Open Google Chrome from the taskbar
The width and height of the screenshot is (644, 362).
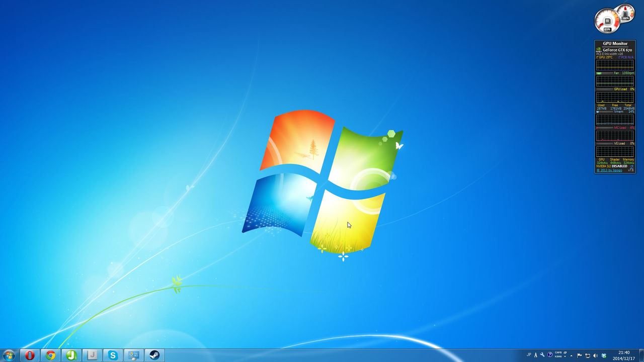pos(50,355)
